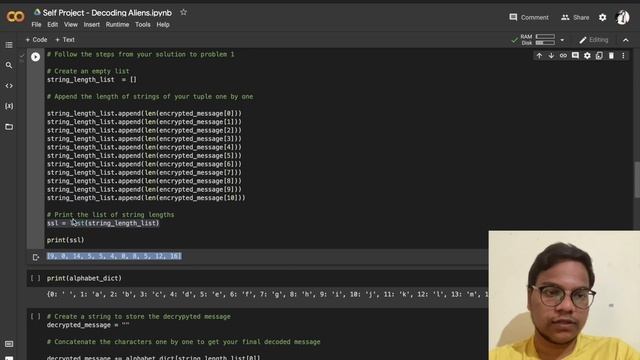640x360 pixels.
Task: Open the Google Drive notebook icon
Action: click(37, 12)
